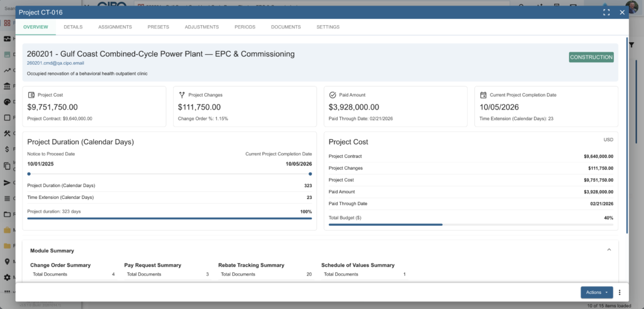The height and width of the screenshot is (309, 644).
Task: Click the list lines icon in the background sidebar
Action: tap(7, 198)
